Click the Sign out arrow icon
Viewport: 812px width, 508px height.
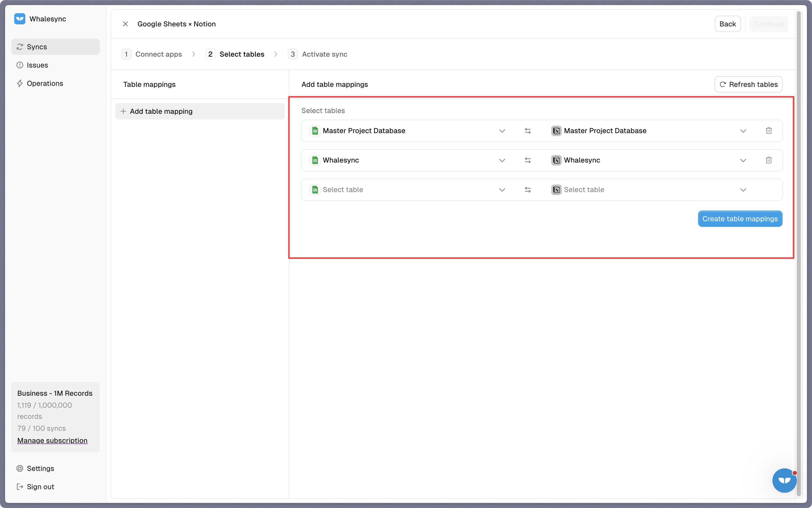point(20,486)
